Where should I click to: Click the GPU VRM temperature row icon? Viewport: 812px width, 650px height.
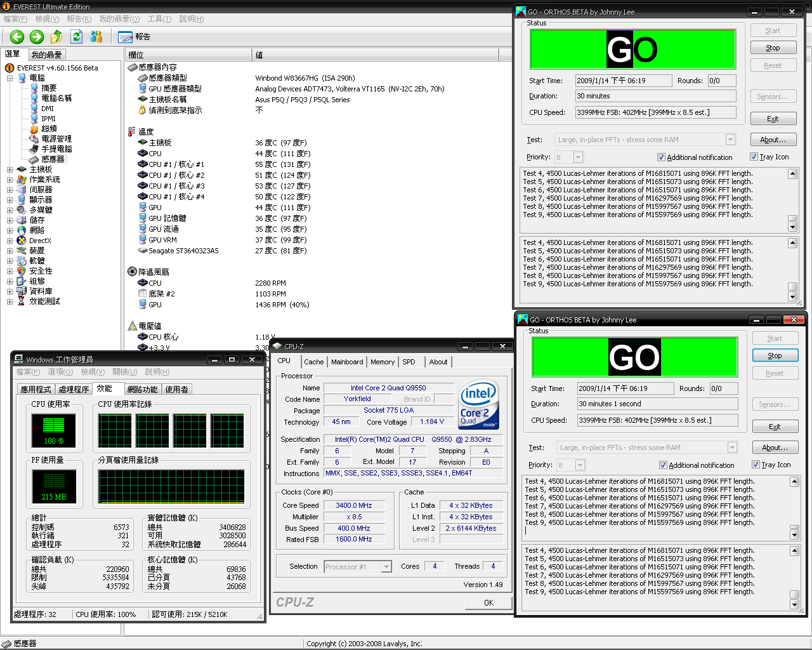click(143, 240)
